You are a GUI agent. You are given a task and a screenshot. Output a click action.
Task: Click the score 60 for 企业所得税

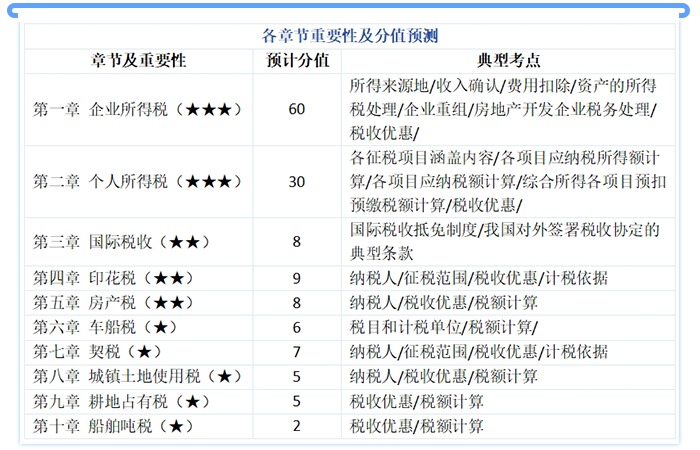(297, 109)
